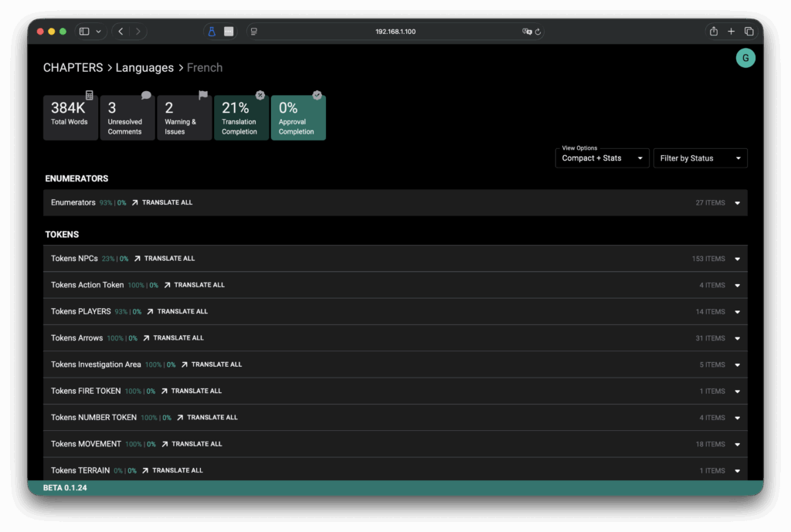Click the calculator icon on Total Words

[x=90, y=95]
